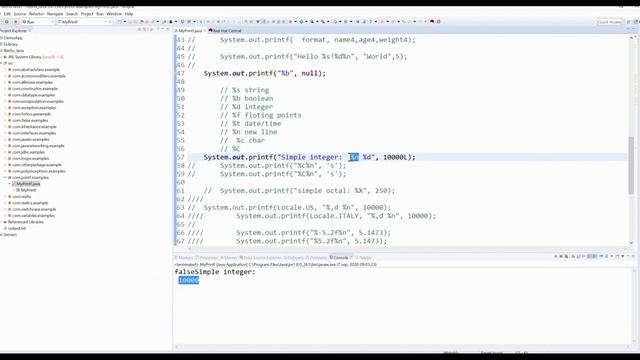
Task: Click line number 63 in the editor gutter
Action: tap(180, 207)
